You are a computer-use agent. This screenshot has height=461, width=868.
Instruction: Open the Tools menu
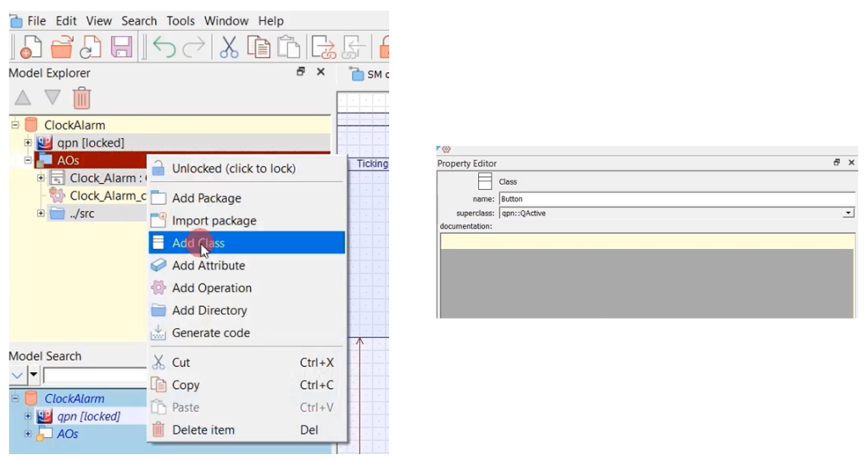point(181,21)
